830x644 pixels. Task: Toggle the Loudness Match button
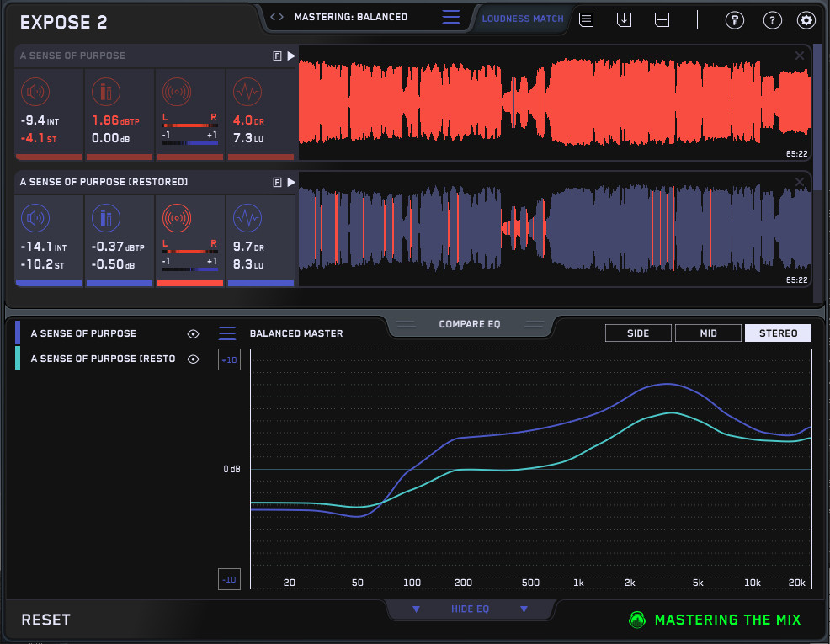(x=522, y=19)
